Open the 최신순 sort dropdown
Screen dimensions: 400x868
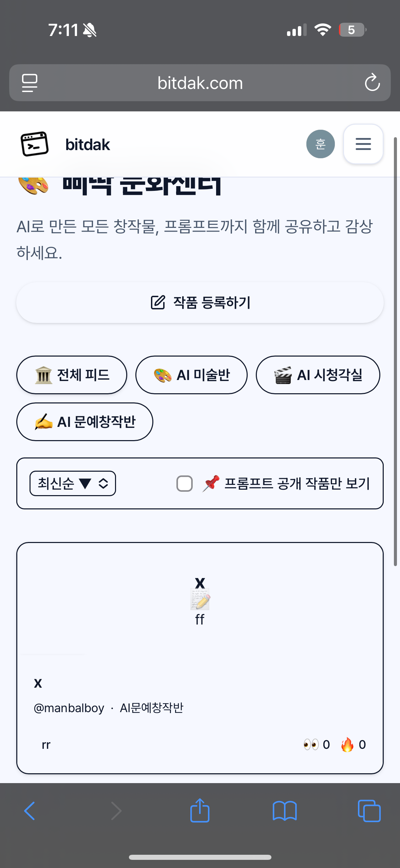tap(73, 483)
